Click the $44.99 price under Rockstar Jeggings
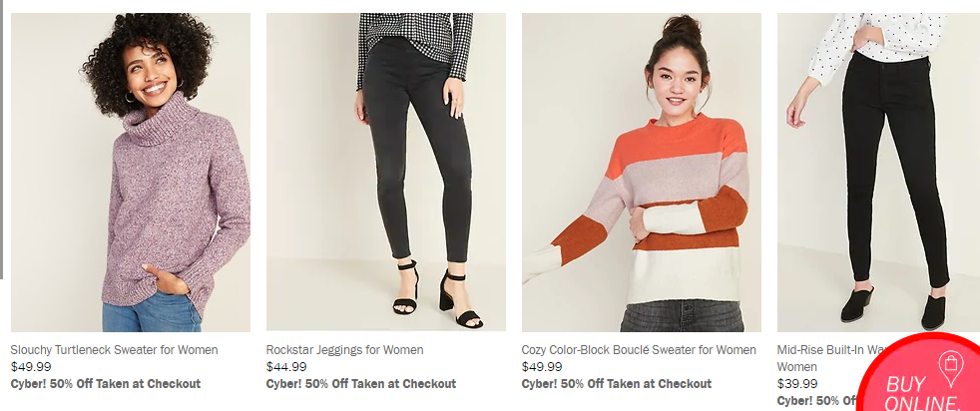Screen dimensions: 980x411 [286, 367]
